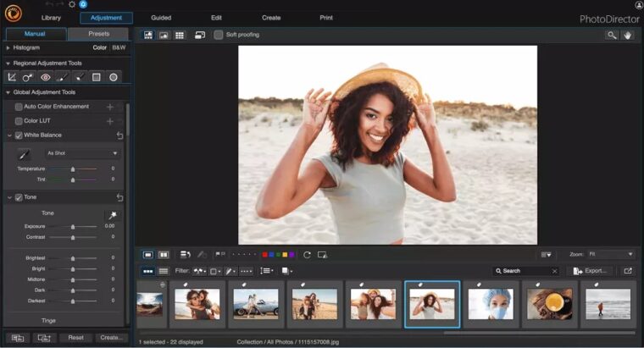
Task: Switch browser panel to list view
Action: click(164, 271)
